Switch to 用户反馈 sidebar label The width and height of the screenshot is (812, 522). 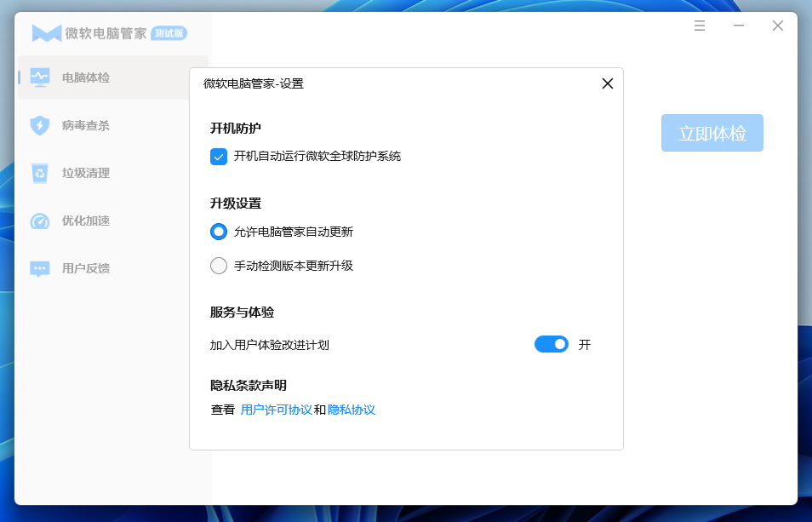[86, 268]
